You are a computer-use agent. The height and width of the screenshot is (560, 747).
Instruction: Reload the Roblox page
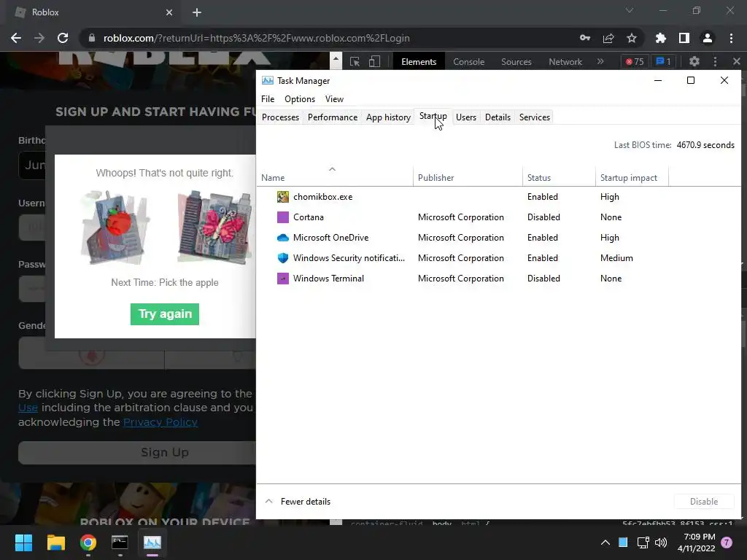63,38
